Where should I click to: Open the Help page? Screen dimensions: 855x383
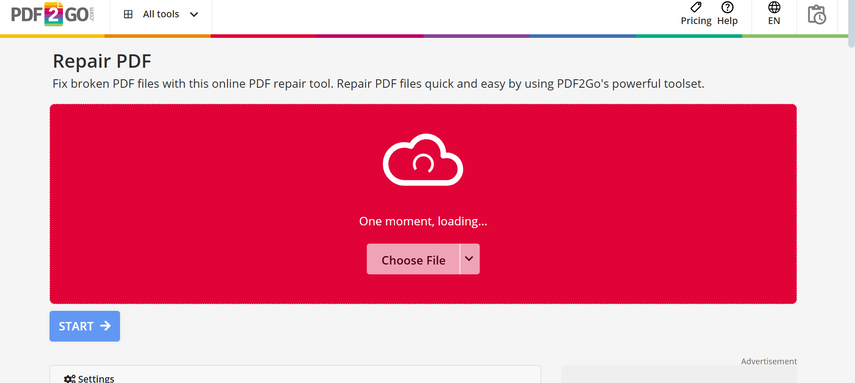727,14
